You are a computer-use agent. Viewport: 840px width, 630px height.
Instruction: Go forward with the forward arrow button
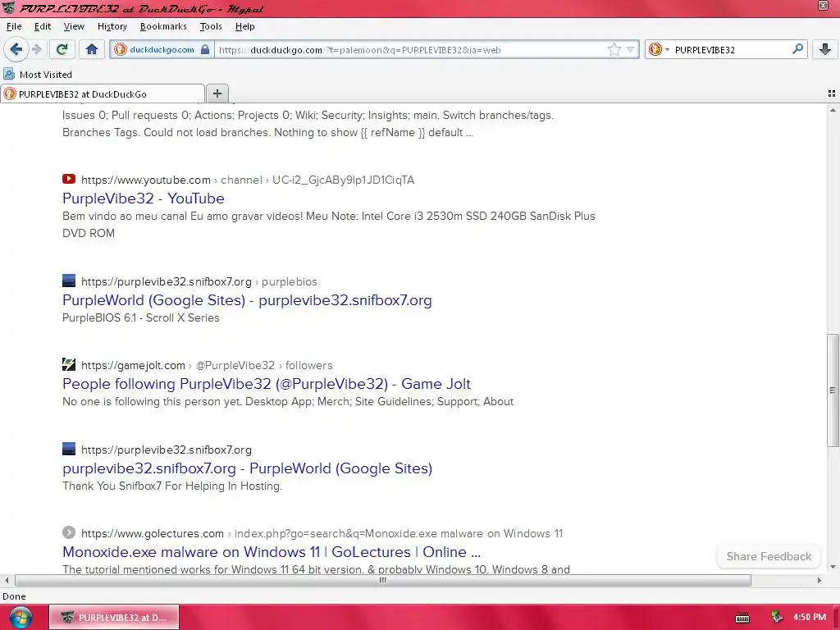(37, 50)
